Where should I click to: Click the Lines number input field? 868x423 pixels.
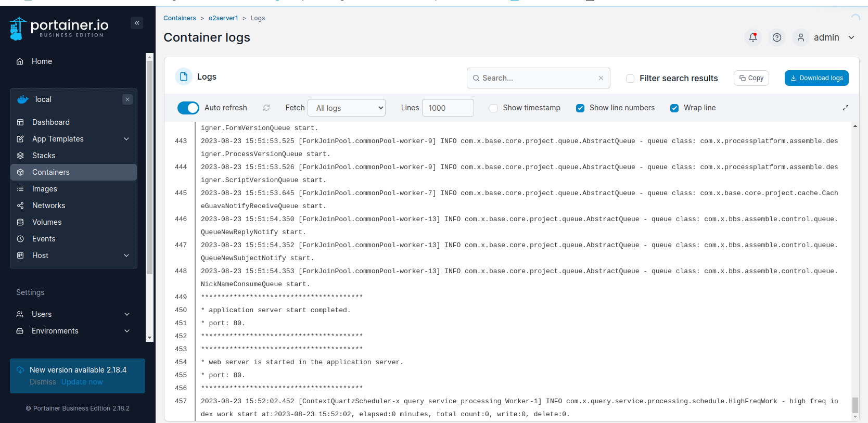coord(448,108)
